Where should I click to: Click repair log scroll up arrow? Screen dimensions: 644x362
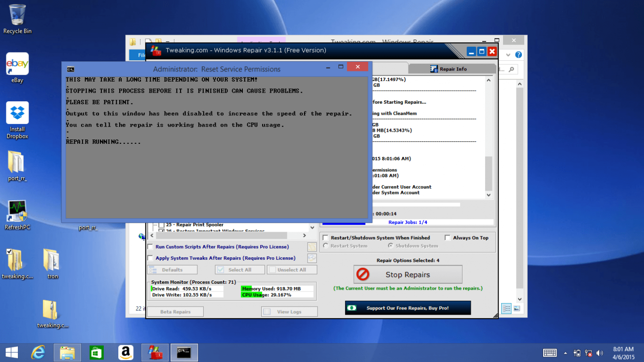point(489,81)
